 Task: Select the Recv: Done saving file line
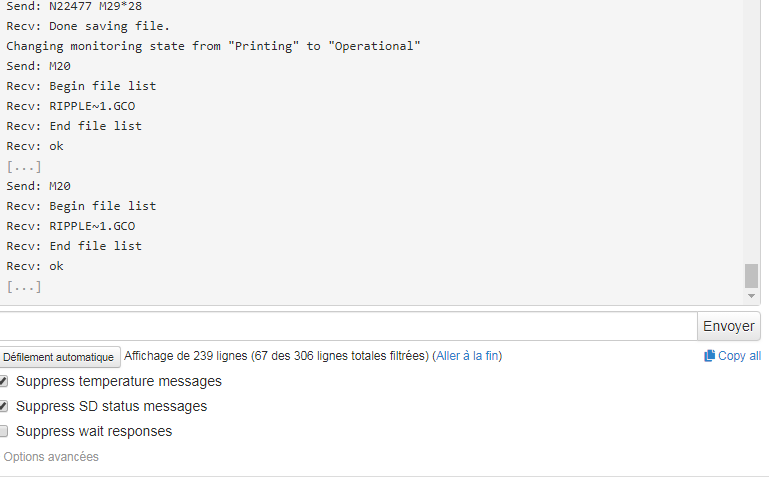(x=88, y=26)
